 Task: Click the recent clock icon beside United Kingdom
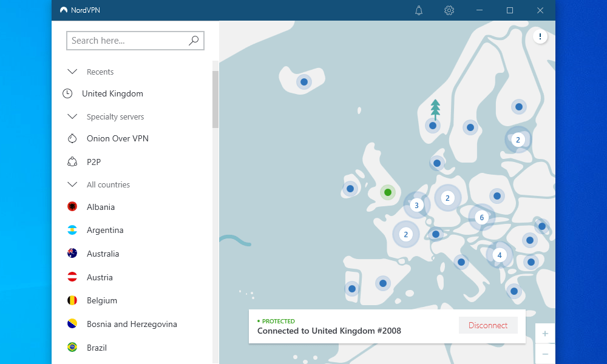tap(67, 93)
